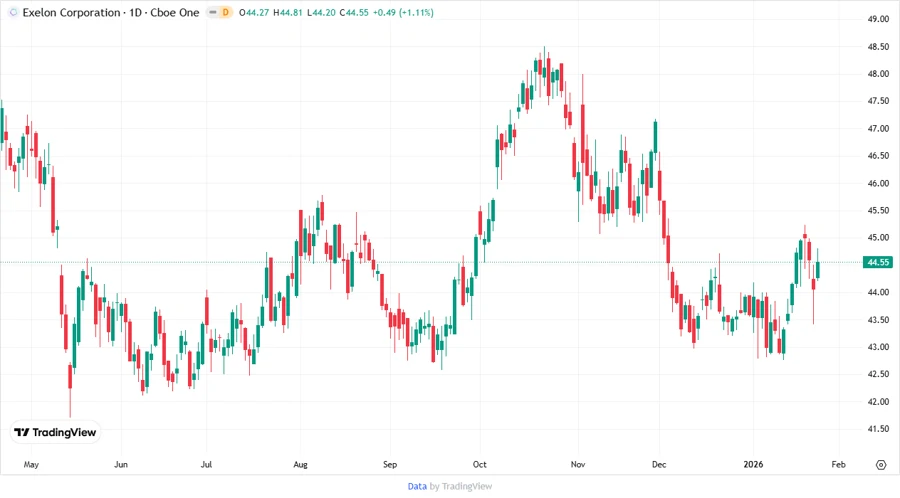Click the 'by TradingView' attribution link

(x=461, y=487)
